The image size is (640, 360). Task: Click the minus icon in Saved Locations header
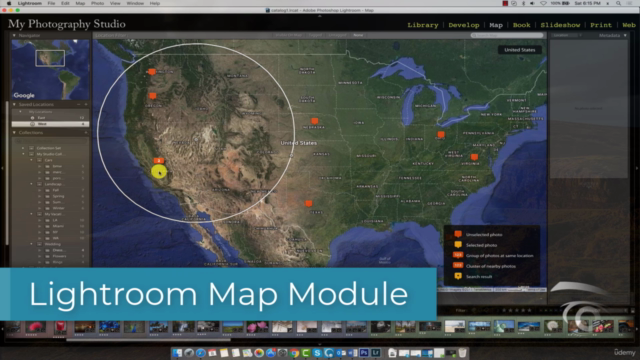[79, 104]
